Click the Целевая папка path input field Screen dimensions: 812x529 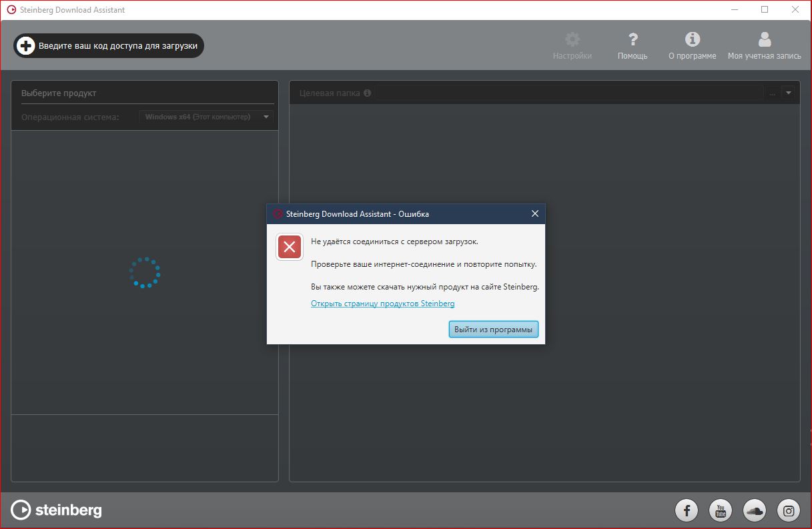pyautogui.click(x=569, y=93)
